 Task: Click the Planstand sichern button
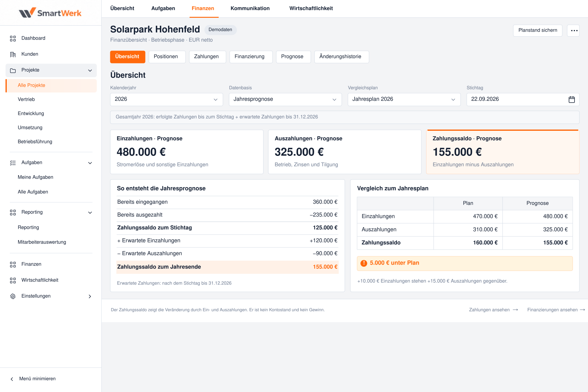[538, 31]
